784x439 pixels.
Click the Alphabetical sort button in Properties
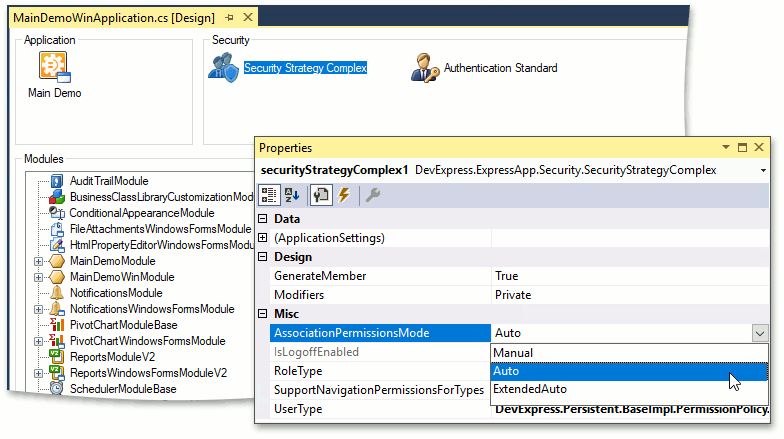[x=292, y=195]
